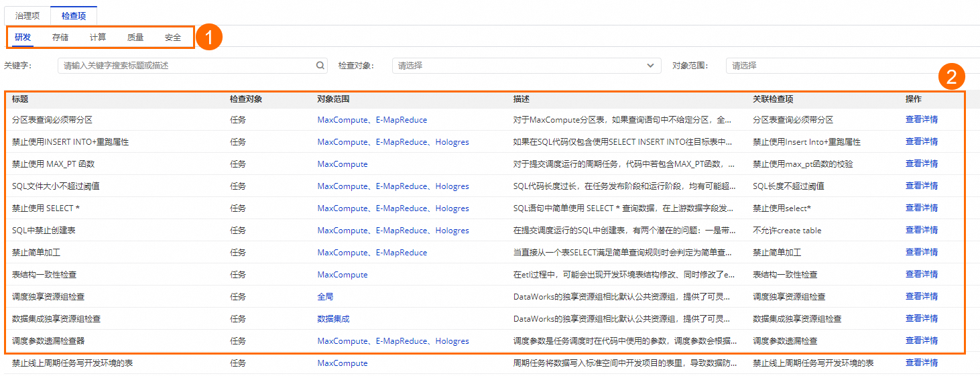This screenshot has height=376, width=980.
Task: Open the 对象范围 select box
Action: coord(853,66)
